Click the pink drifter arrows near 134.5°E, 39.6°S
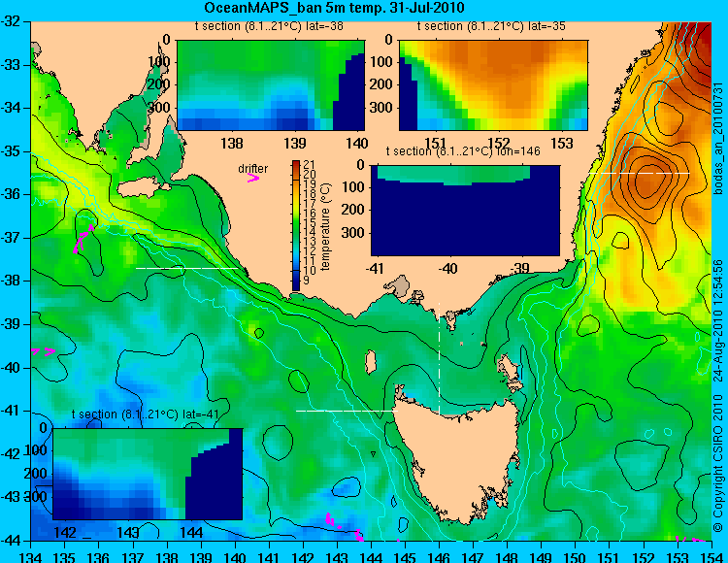Image resolution: width=728 pixels, height=563 pixels. pyautogui.click(x=44, y=351)
